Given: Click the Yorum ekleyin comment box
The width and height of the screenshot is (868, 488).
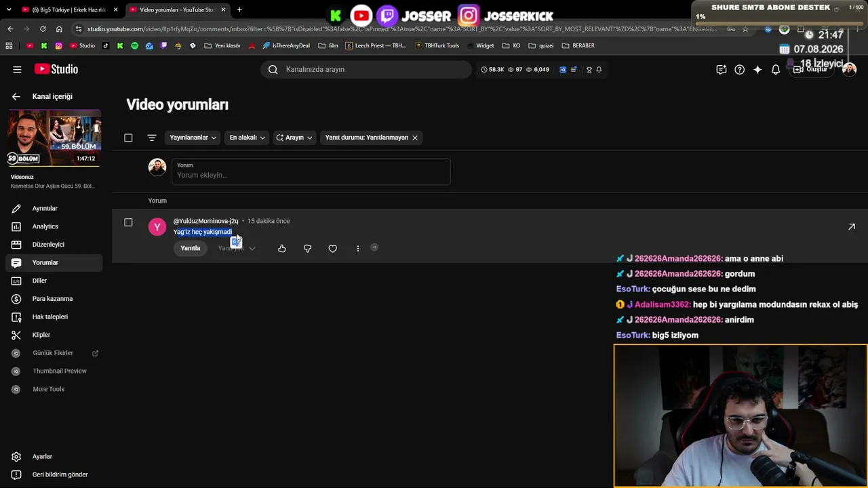Looking at the screenshot, I should pos(311,171).
